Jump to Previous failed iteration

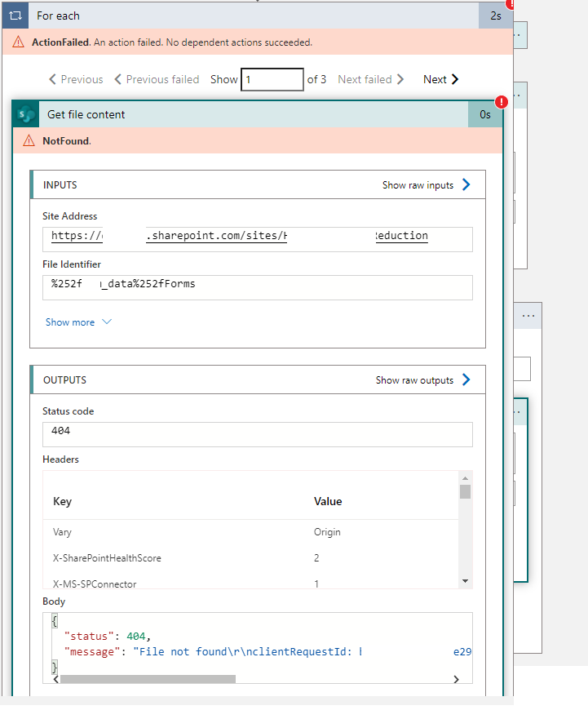(157, 79)
